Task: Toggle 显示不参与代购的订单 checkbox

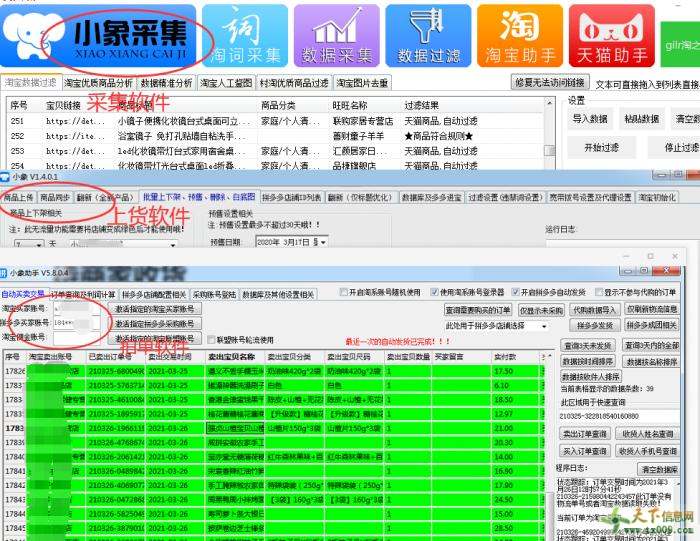Action: pyautogui.click(x=599, y=292)
